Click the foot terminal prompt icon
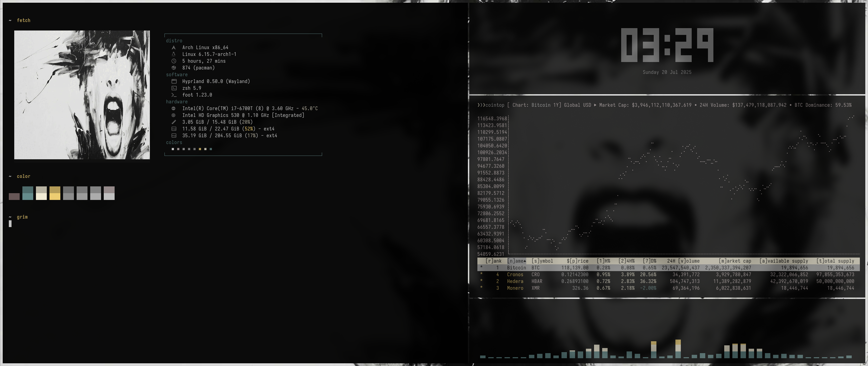This screenshot has width=868, height=366. pyautogui.click(x=174, y=95)
